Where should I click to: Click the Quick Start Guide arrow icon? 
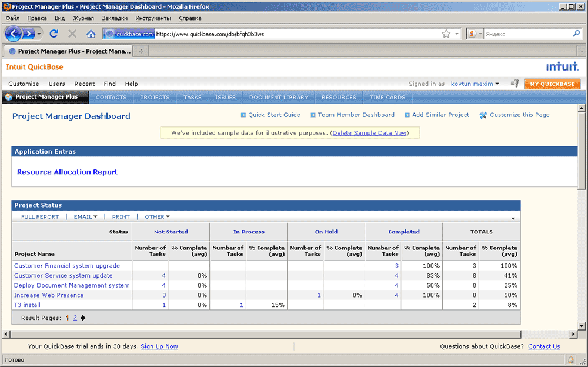click(x=243, y=115)
